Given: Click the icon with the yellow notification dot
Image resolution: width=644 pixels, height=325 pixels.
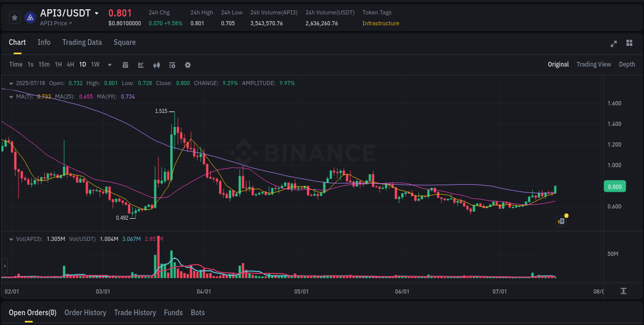Looking at the screenshot, I should (561, 221).
